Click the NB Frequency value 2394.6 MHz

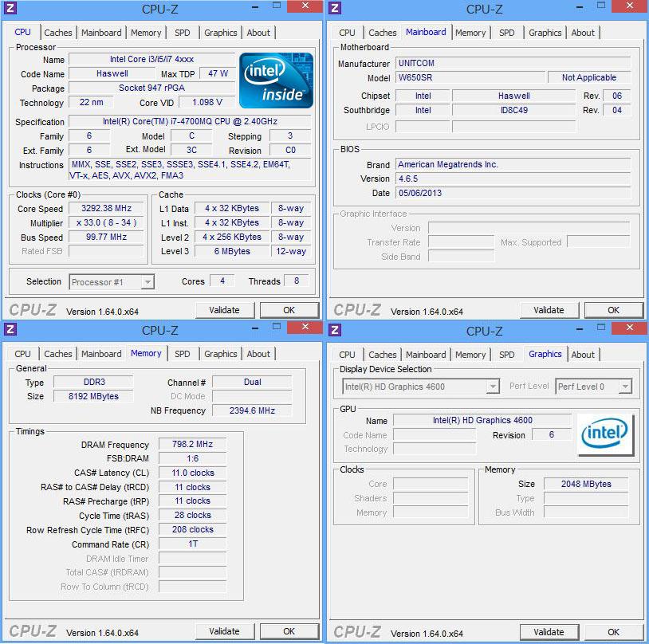tap(252, 410)
